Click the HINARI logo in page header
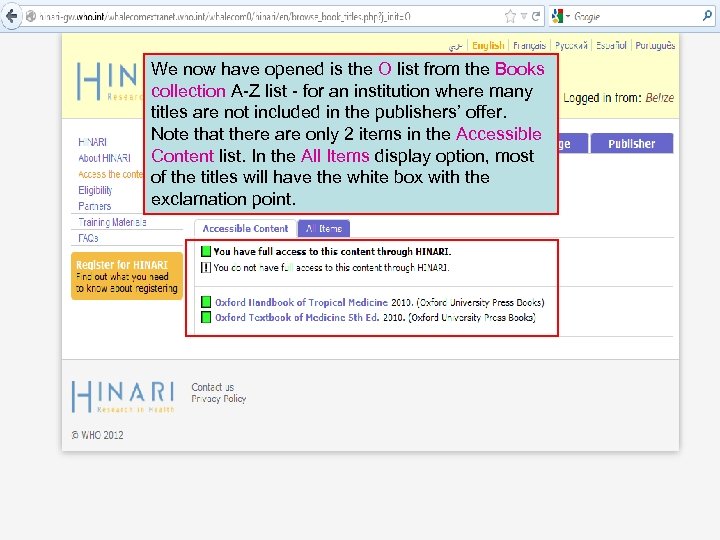 click(108, 81)
